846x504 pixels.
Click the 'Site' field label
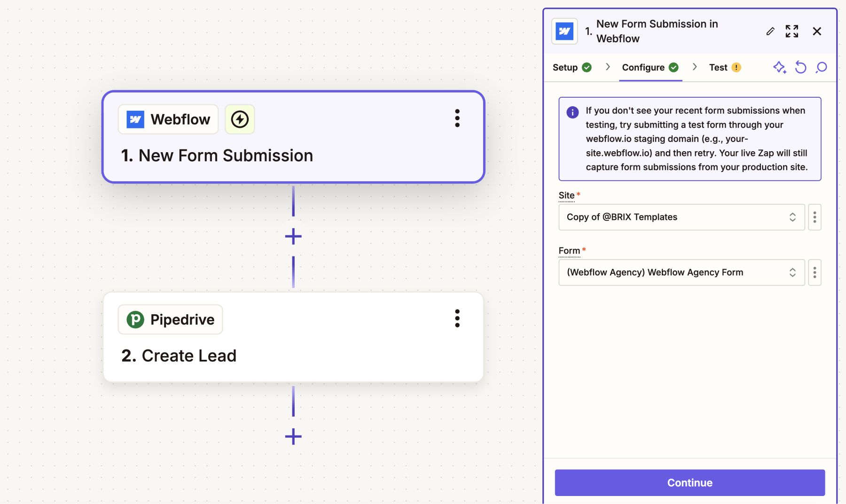(566, 195)
